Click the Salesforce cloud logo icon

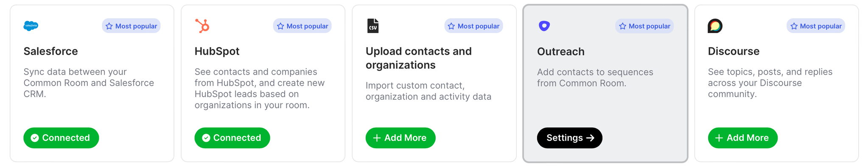(31, 26)
